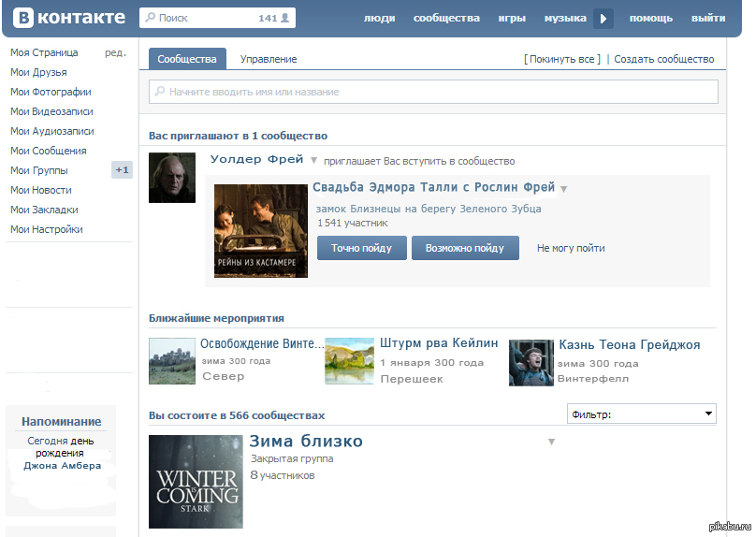Open Уолдер Фрей's avatar photo

pos(172,178)
